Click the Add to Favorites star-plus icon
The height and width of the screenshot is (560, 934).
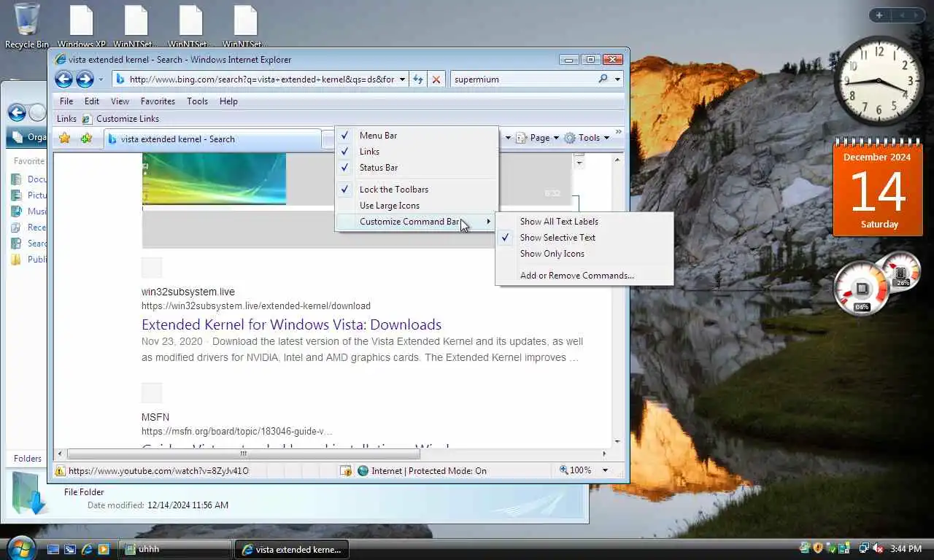coord(86,139)
